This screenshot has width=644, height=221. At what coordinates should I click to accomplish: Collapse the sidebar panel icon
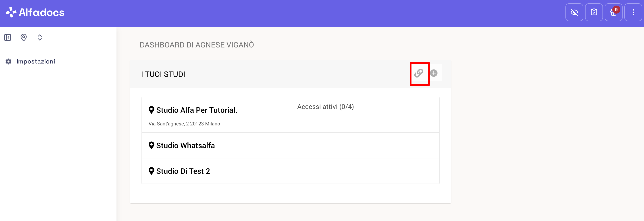pyautogui.click(x=8, y=37)
